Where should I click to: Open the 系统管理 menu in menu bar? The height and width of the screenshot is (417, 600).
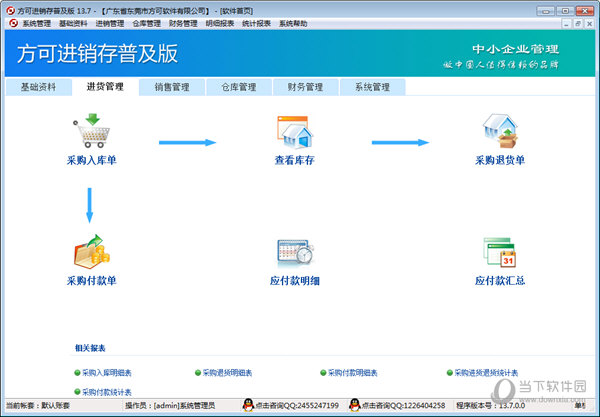click(36, 24)
